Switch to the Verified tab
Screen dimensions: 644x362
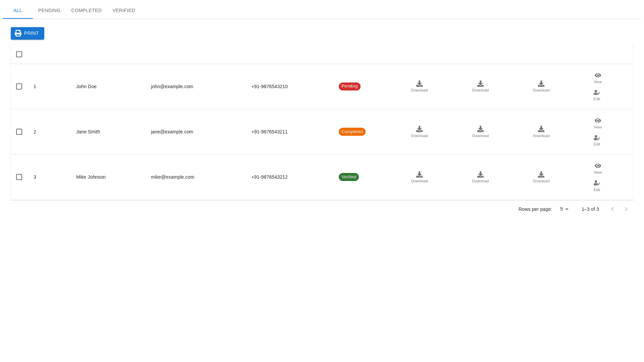coord(124,10)
